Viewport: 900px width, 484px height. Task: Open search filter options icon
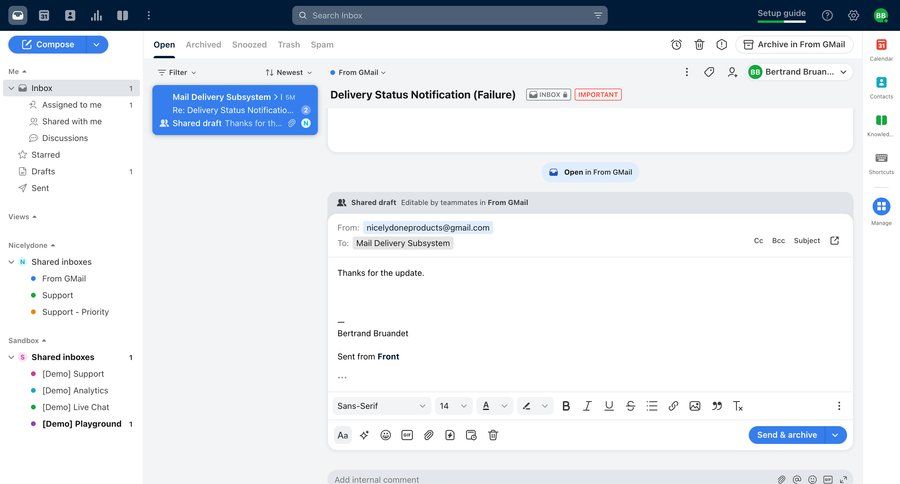point(598,16)
